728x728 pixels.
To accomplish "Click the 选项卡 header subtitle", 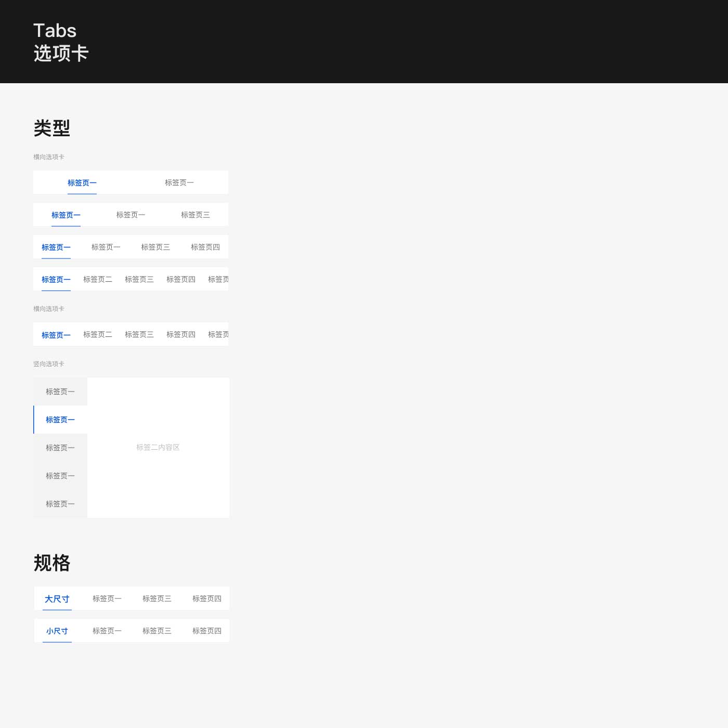I will tap(61, 53).
